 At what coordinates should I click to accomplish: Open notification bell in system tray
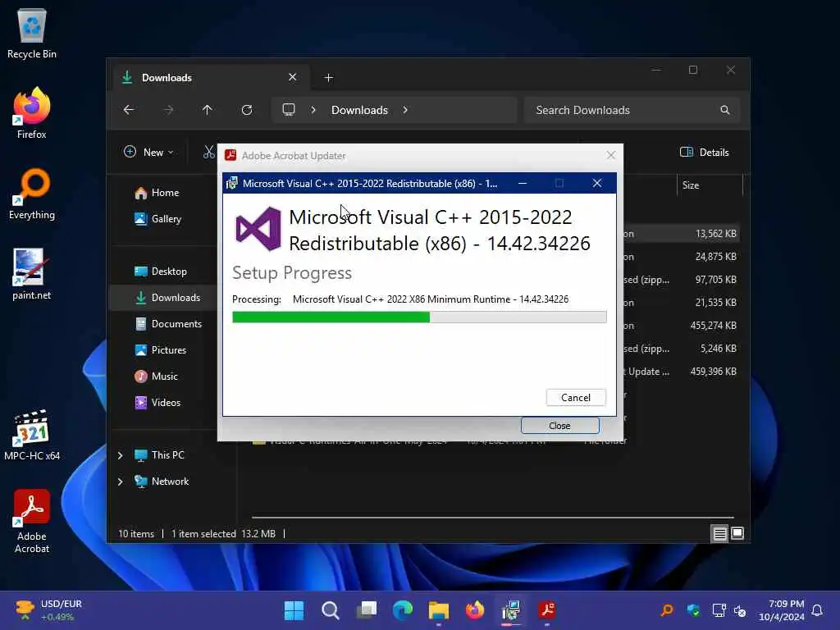817,610
